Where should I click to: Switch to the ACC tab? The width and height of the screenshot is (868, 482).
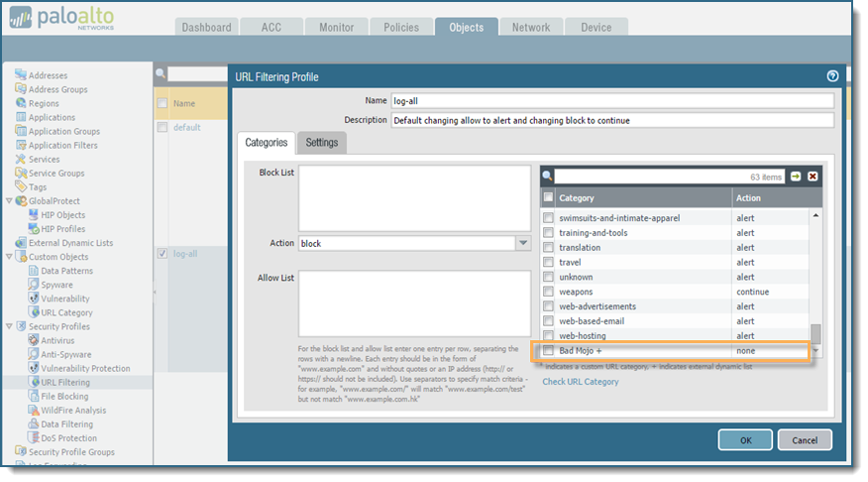(271, 27)
